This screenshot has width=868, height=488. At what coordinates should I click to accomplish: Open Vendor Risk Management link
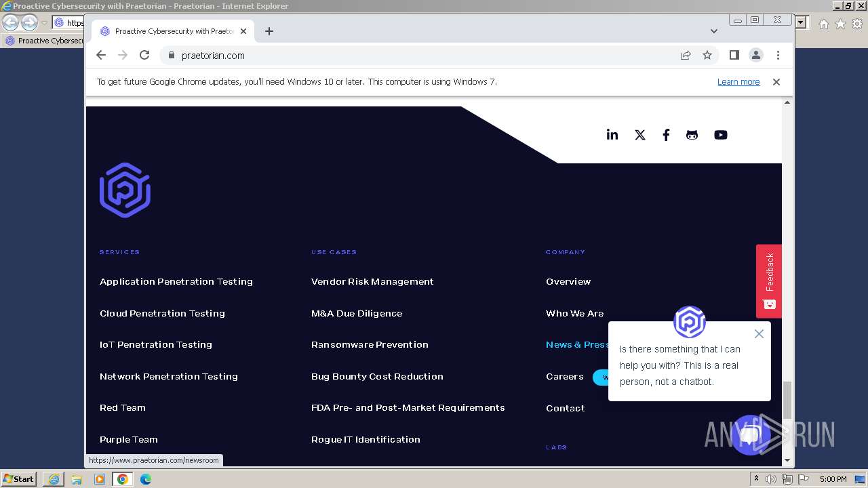[x=372, y=281]
